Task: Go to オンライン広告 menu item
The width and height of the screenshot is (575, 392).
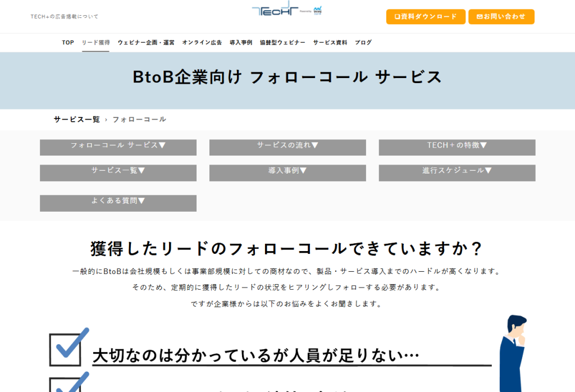Action: (202, 43)
